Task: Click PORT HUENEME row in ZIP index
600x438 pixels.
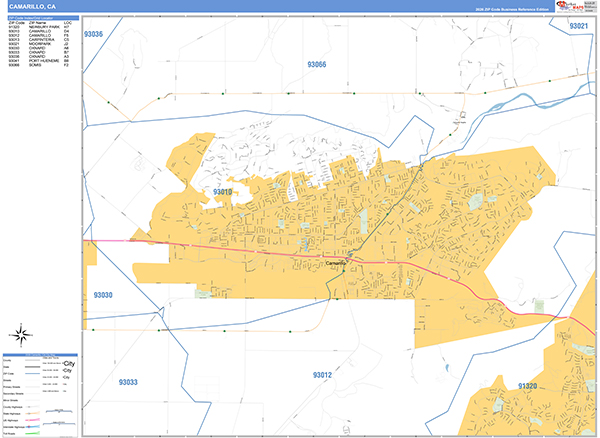Action: (x=40, y=61)
